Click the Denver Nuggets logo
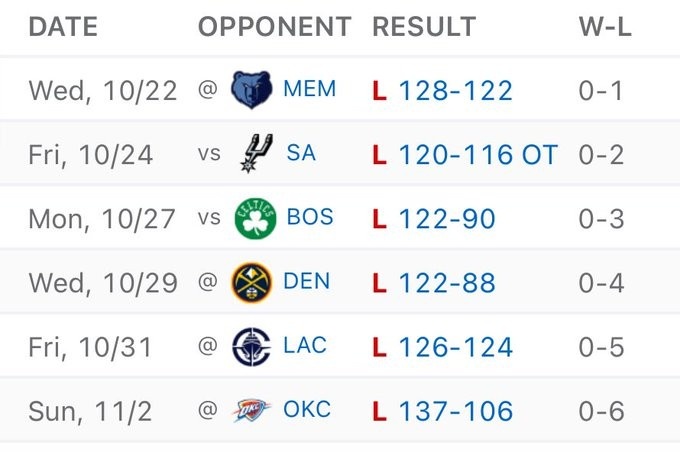Viewport: 680px width, 452px height. click(251, 282)
